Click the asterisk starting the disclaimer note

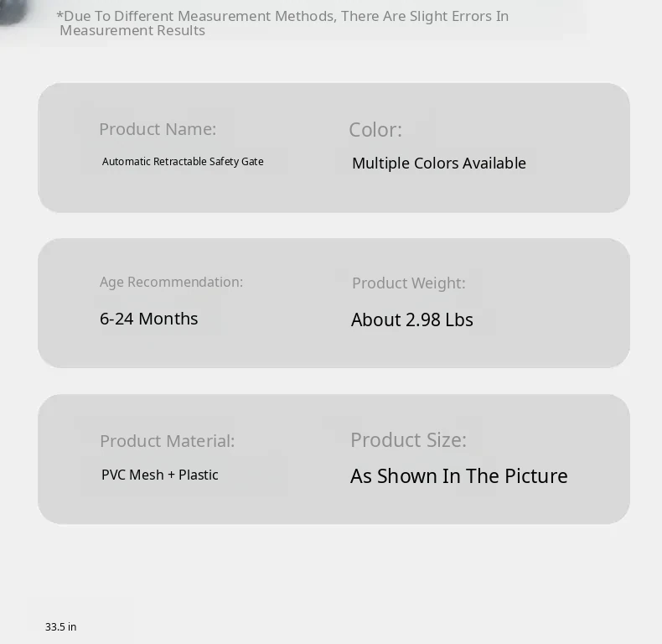click(x=59, y=16)
